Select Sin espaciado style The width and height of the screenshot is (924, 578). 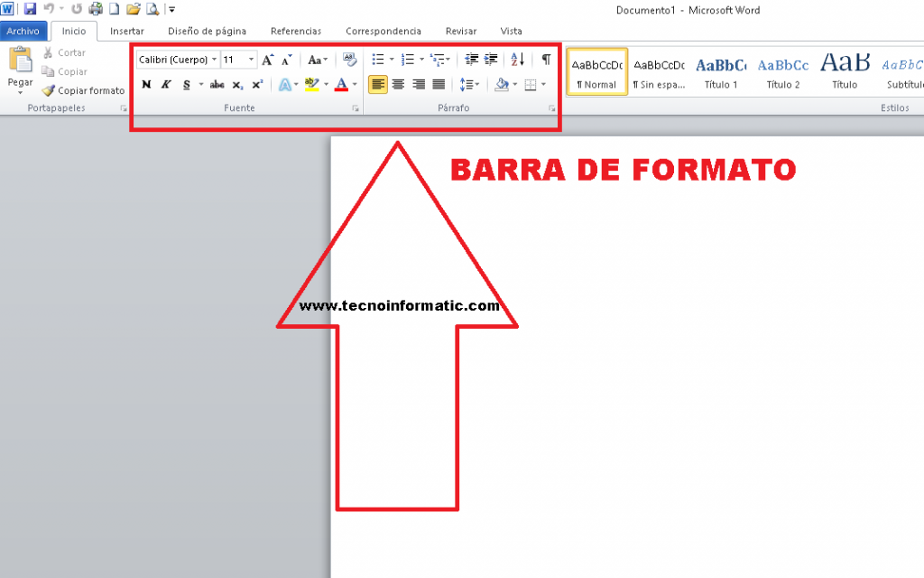659,71
